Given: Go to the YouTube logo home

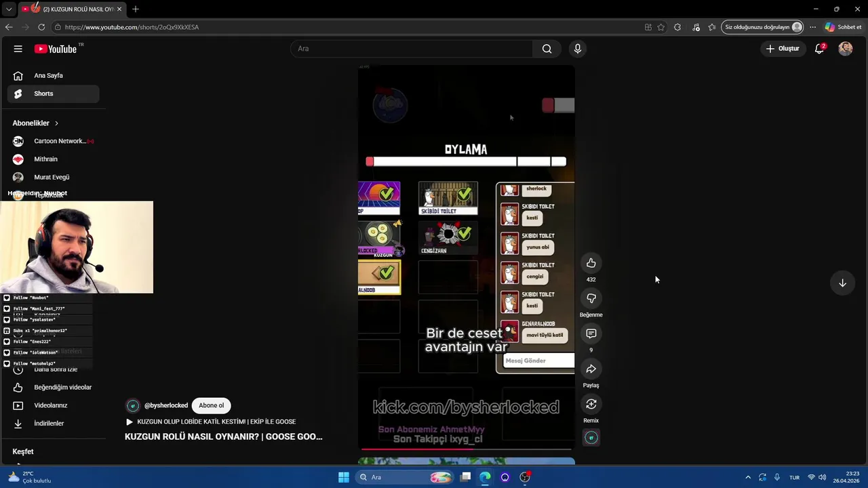Looking at the screenshot, I should tap(56, 49).
